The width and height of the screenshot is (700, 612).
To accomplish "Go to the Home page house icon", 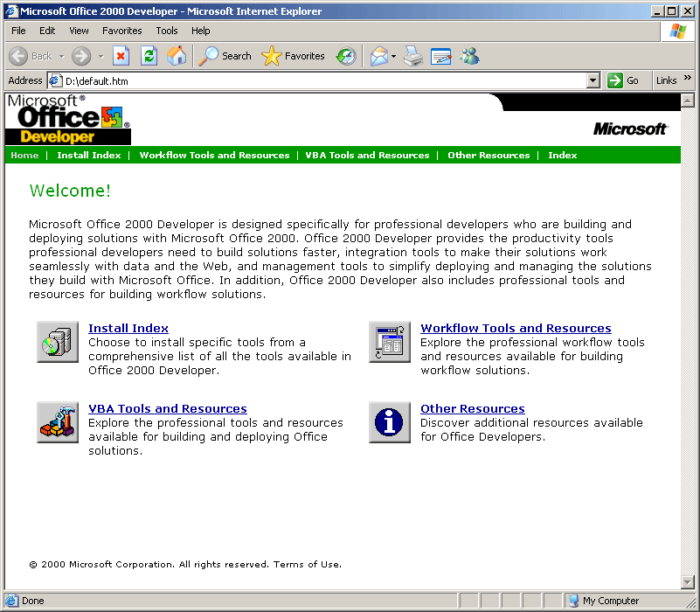I will 177,56.
